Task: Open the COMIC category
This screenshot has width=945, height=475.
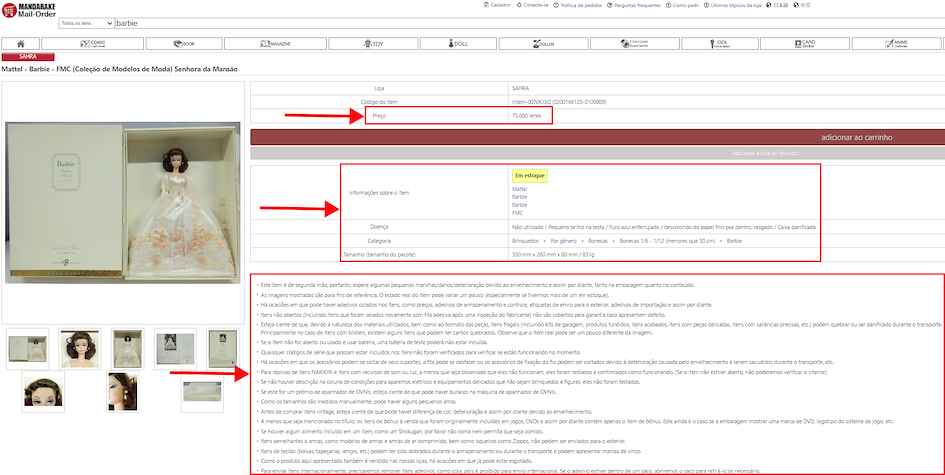Action: (x=92, y=43)
